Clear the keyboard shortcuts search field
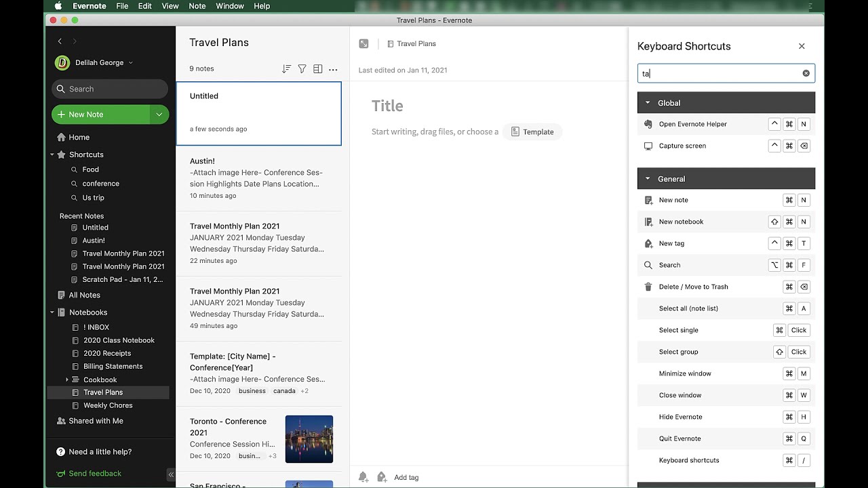 coord(806,73)
